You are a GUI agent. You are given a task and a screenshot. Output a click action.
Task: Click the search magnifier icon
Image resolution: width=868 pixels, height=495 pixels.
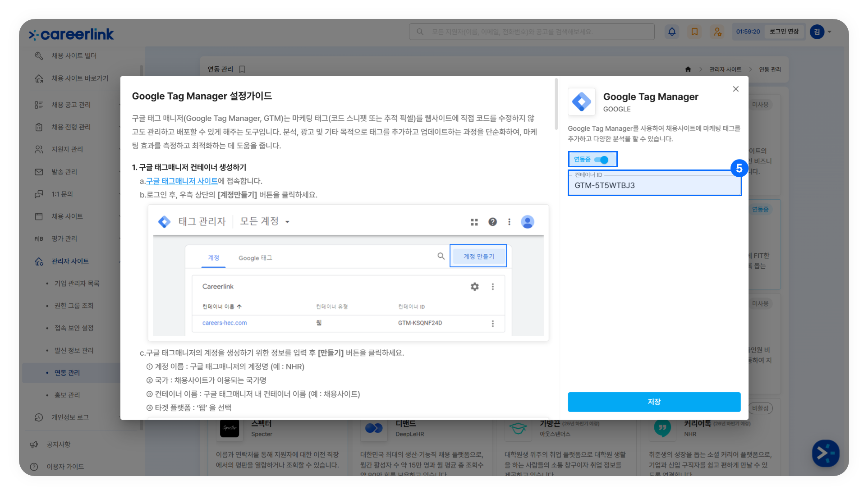[420, 32]
